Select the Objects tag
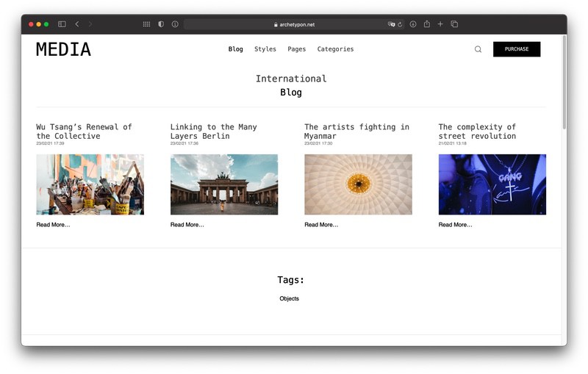 click(x=289, y=298)
